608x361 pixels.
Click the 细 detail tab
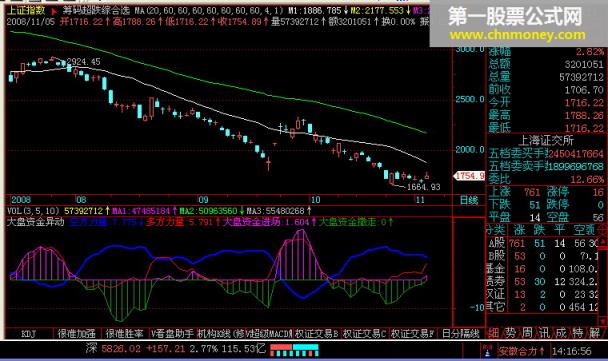[x=493, y=333]
